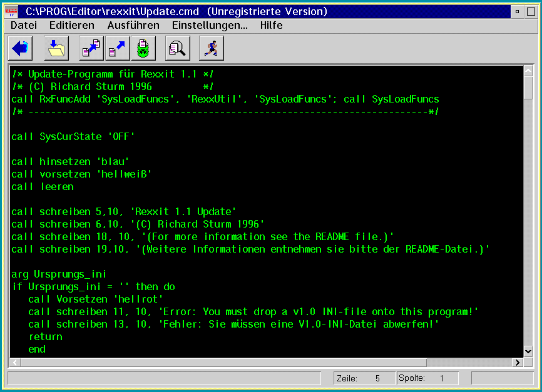Click the horizontal scrollbar right arrow
Screen dimensions: 542x392
coord(517,363)
